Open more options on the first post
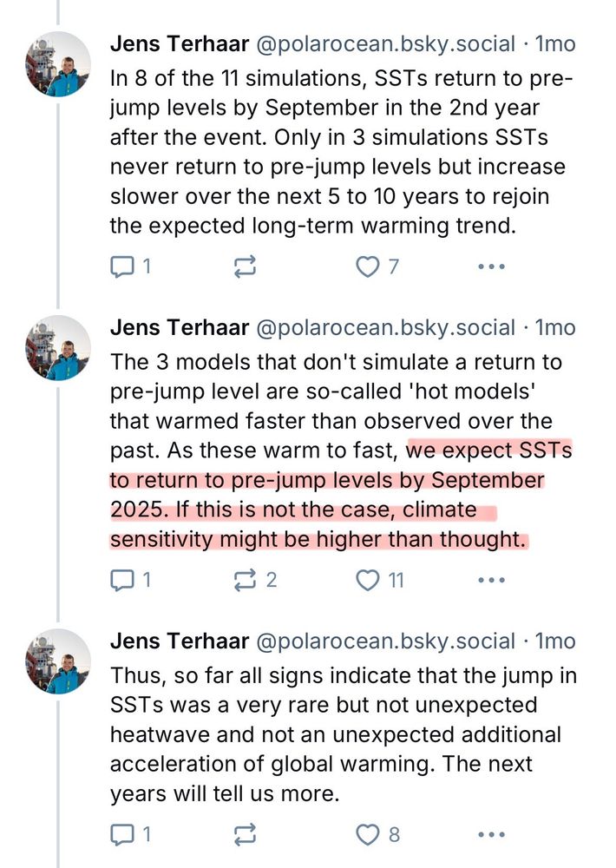Viewport: 616px width, 868px height. tap(491, 266)
